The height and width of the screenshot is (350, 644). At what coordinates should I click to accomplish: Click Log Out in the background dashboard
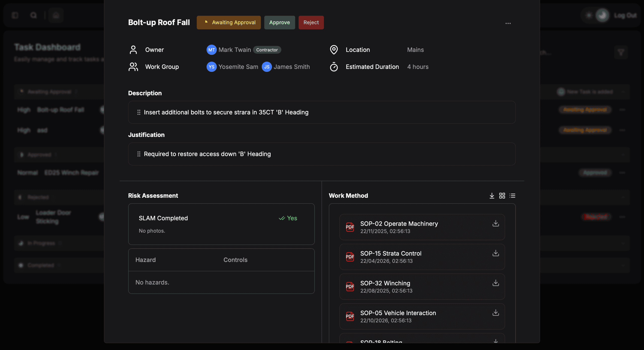click(x=625, y=16)
